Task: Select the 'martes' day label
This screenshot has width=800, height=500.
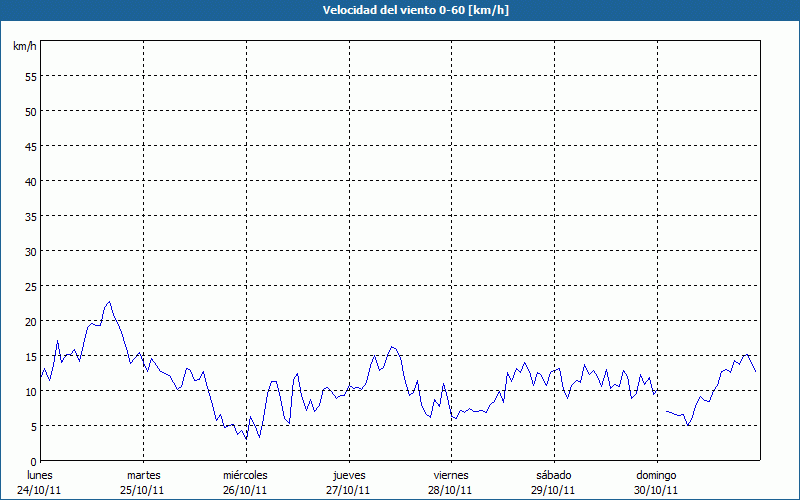Action: [143, 475]
